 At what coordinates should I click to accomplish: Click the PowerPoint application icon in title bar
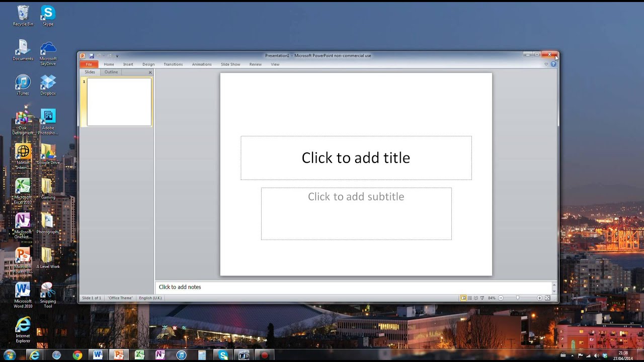[x=83, y=56]
